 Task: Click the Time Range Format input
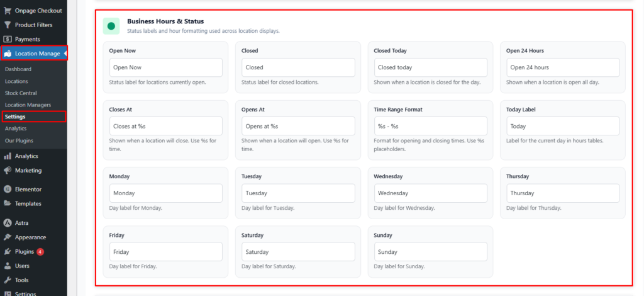[430, 126]
